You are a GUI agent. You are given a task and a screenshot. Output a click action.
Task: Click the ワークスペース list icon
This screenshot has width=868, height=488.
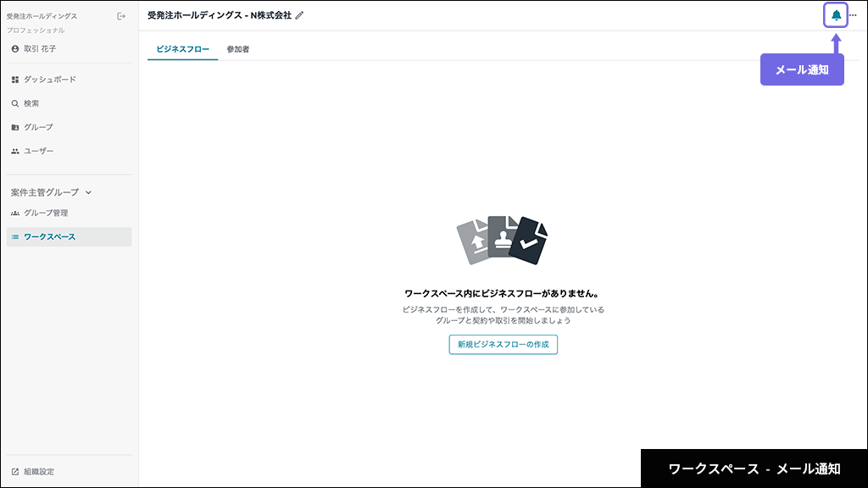click(x=15, y=237)
